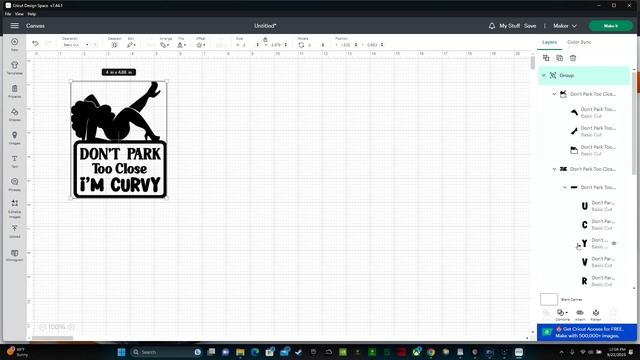Screen dimensions: 640x360
Task: Open Google Chrome from the taskbar
Action: coord(431,352)
